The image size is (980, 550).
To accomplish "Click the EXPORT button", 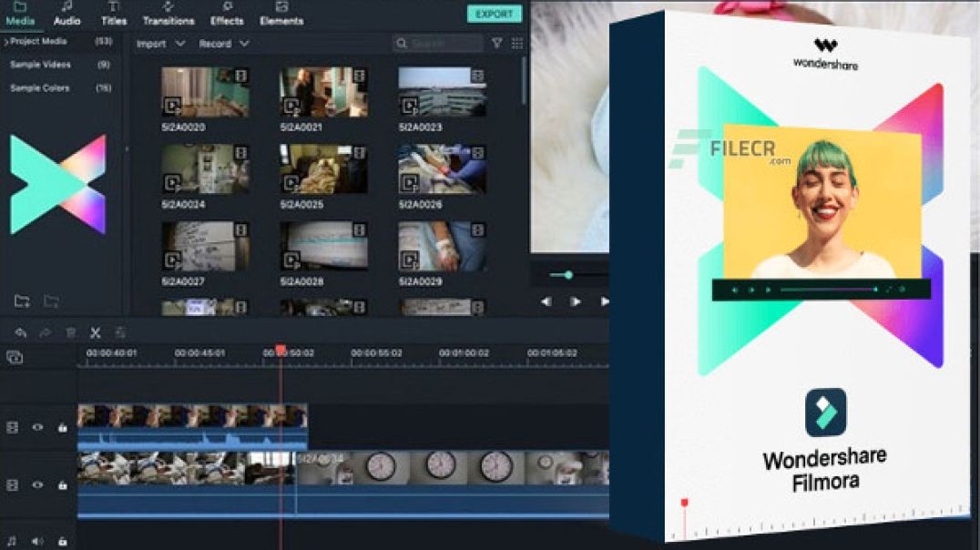I will (495, 15).
